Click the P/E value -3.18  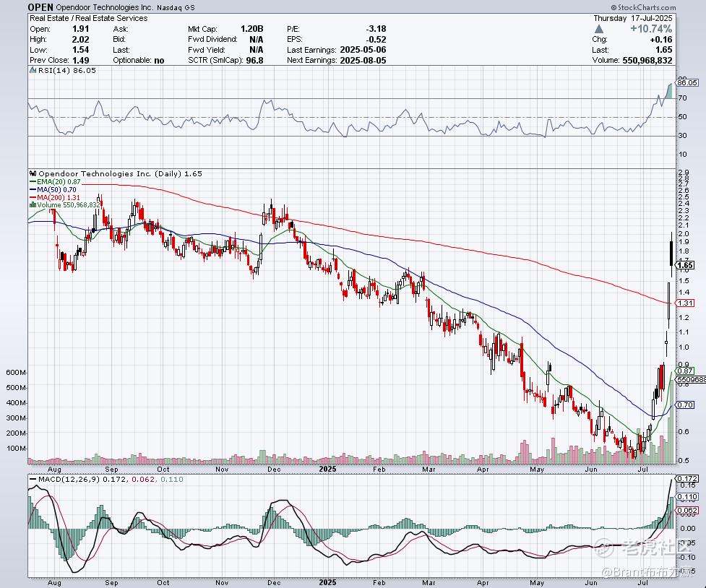tap(376, 29)
